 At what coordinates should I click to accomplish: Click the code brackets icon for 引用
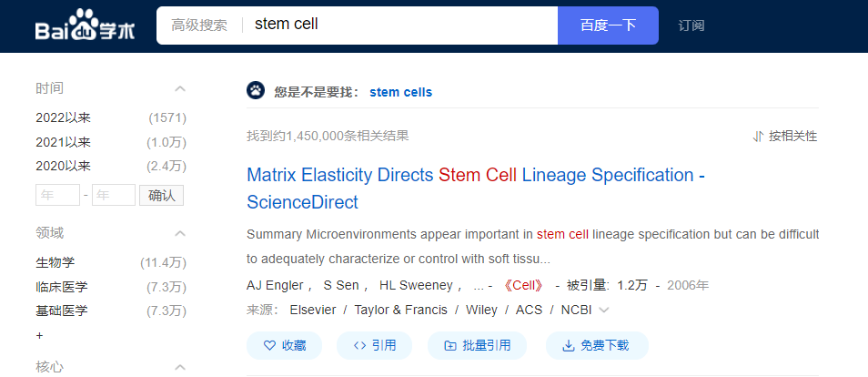[359, 345]
